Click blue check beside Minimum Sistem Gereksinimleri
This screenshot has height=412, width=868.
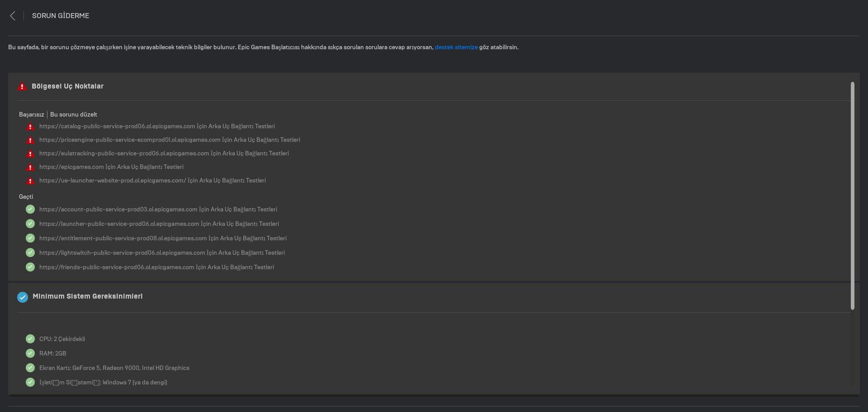click(x=23, y=297)
